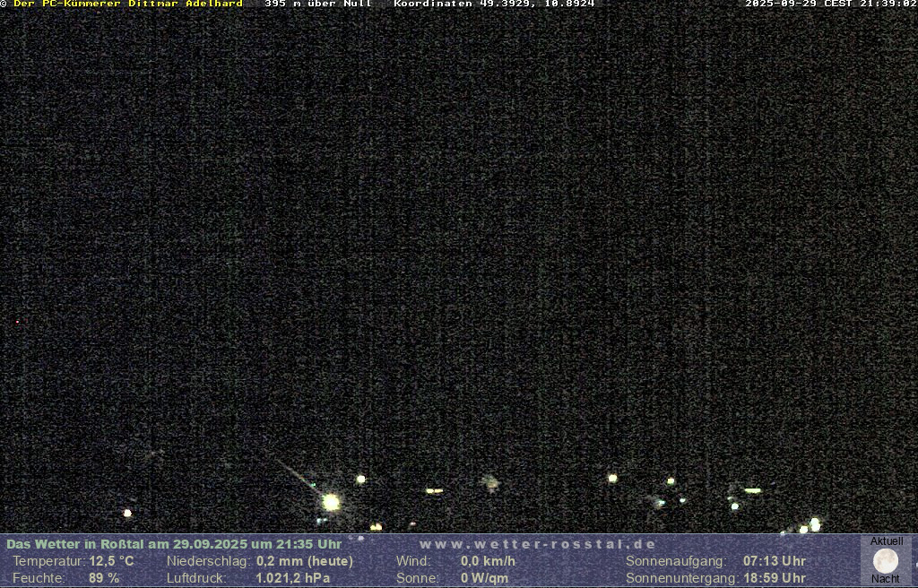Click the '395 m über Null' altitude text
The height and width of the screenshot is (588, 918).
coord(317,4)
